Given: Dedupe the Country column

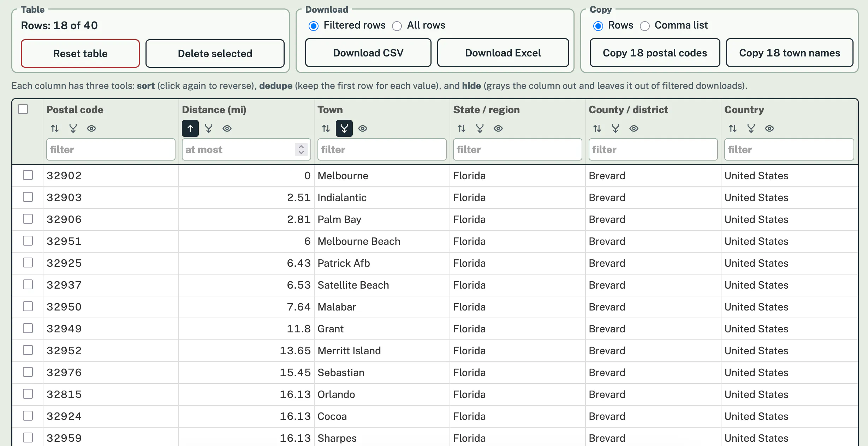Looking at the screenshot, I should pyautogui.click(x=751, y=128).
